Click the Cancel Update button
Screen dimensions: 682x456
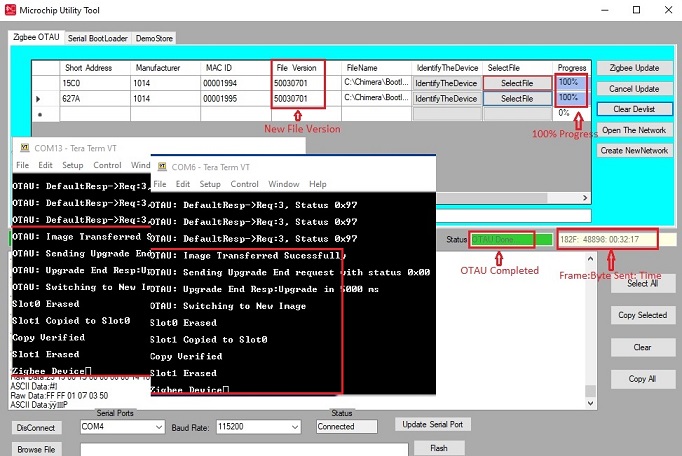coord(632,88)
